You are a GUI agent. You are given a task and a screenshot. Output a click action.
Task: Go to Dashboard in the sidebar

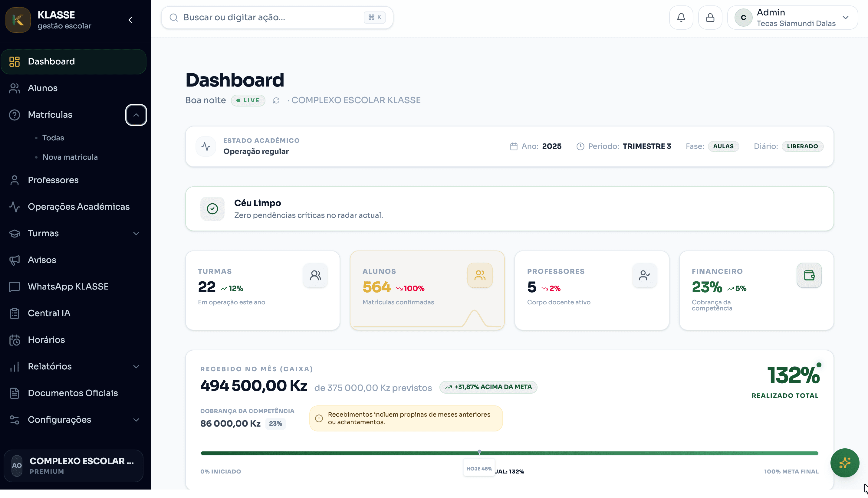point(74,61)
